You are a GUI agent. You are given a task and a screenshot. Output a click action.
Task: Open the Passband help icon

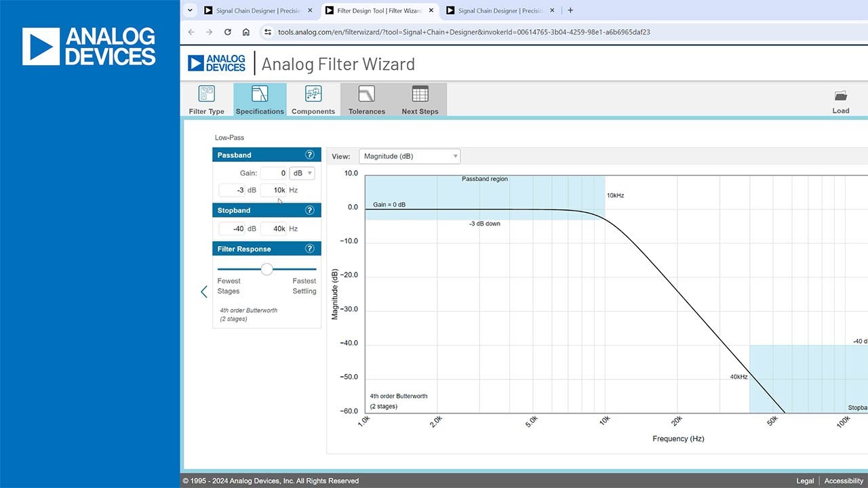[x=310, y=155]
